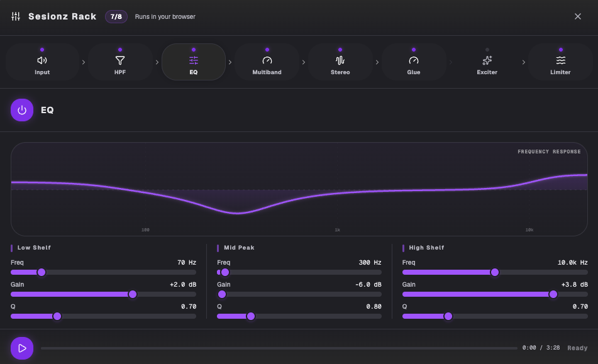598x364 pixels.
Task: Click the Low Shelf section heading
Action: [x=34, y=248]
